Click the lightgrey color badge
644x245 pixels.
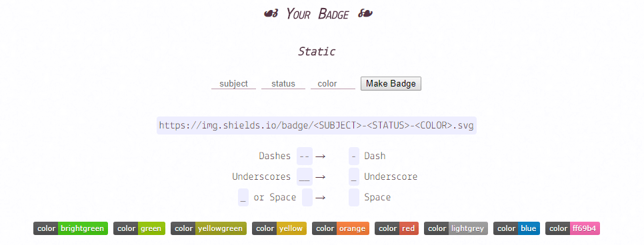pyautogui.click(x=456, y=228)
